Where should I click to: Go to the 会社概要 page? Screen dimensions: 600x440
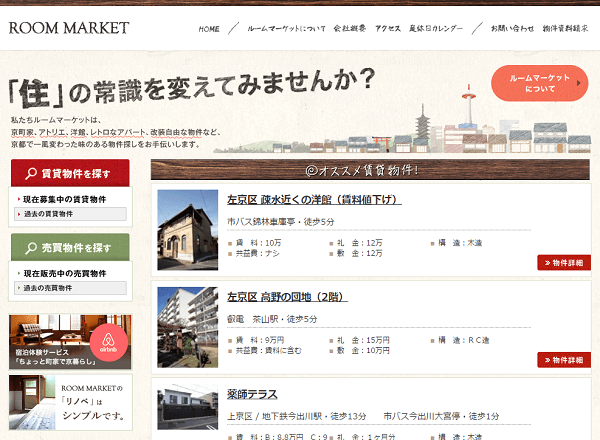tap(350, 28)
